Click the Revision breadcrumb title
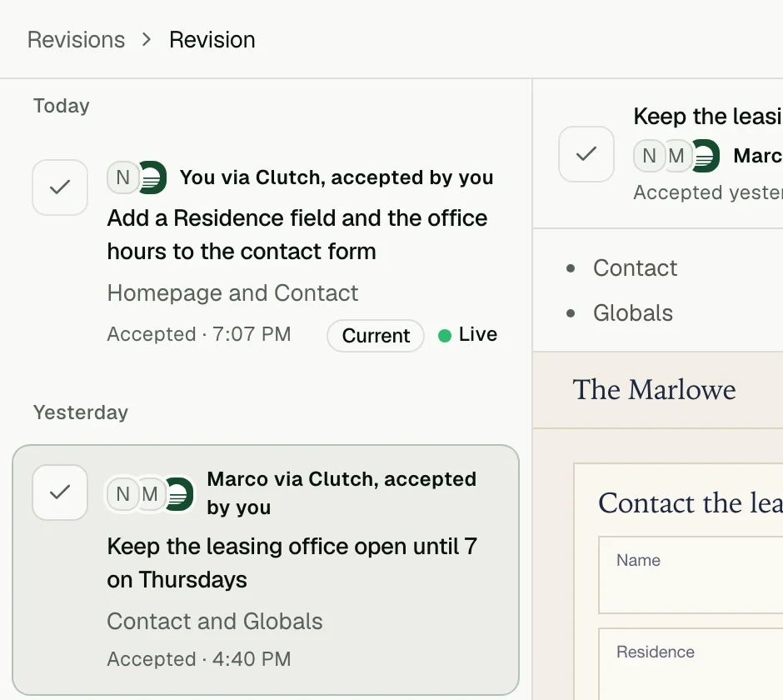Viewport: 783px width, 700px height. pos(212,40)
